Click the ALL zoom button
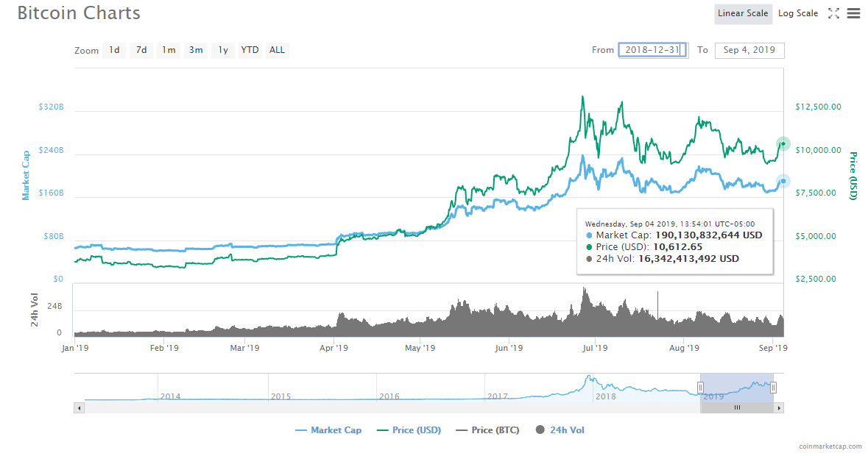Viewport: 868px width, 456px height. point(277,50)
